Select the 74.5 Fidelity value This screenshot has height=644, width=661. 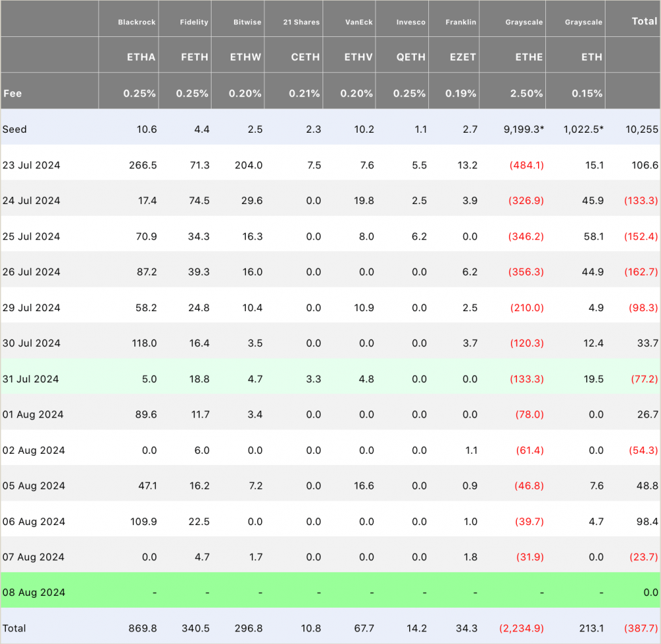coord(199,201)
